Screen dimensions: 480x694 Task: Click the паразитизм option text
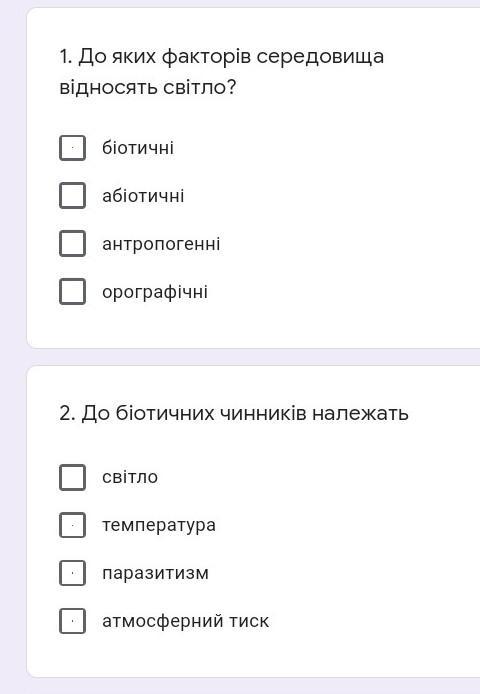[x=155, y=573]
